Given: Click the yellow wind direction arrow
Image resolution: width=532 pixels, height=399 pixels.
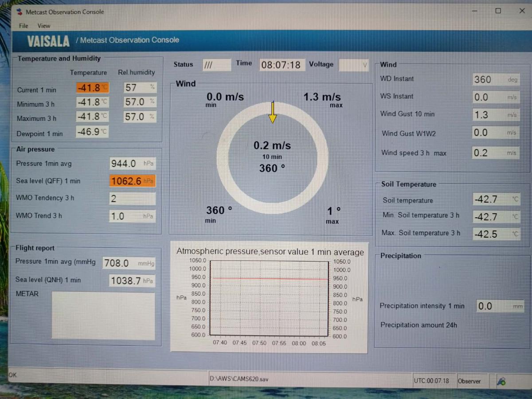Looking at the screenshot, I should (273, 113).
